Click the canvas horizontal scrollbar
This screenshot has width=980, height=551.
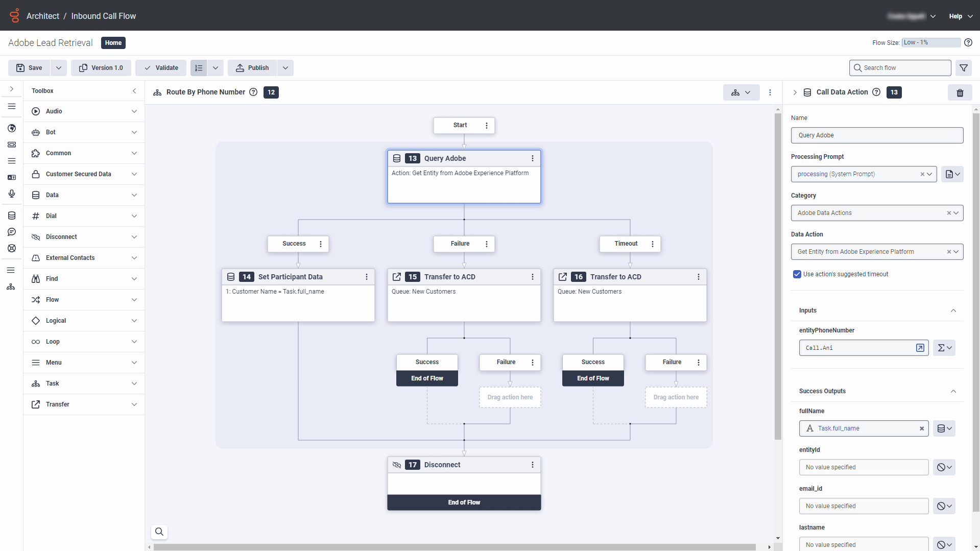pyautogui.click(x=455, y=547)
